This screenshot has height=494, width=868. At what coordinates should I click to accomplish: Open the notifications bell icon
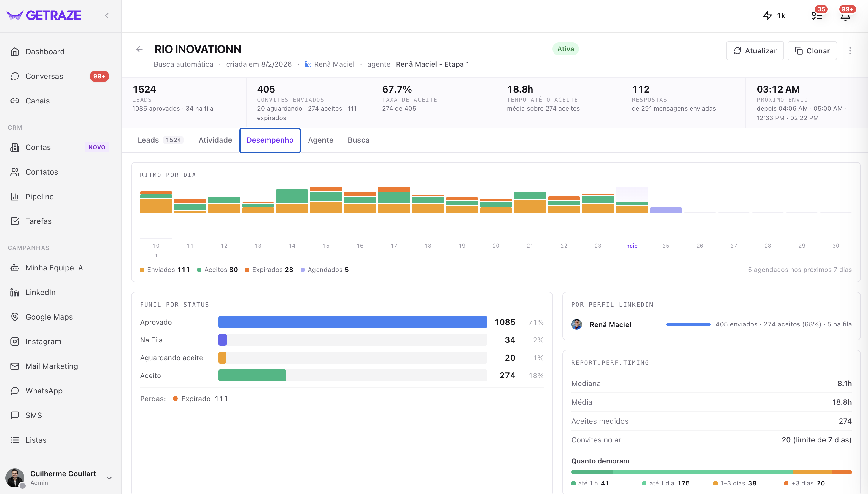click(845, 16)
